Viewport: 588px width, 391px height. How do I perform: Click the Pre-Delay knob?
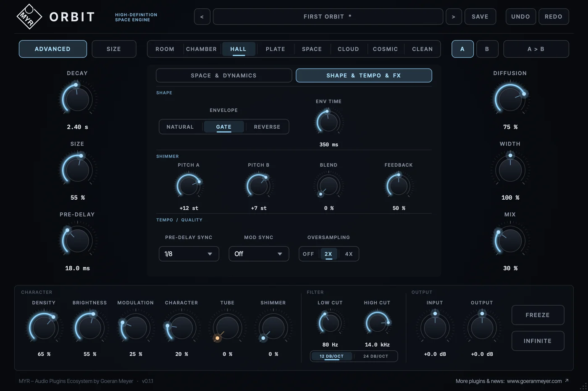click(x=77, y=240)
